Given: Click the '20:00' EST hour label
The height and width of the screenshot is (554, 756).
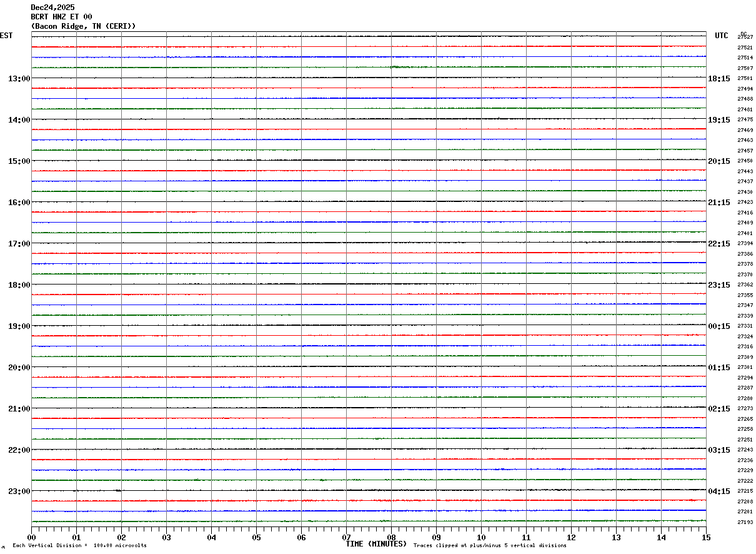Looking at the screenshot, I should [x=19, y=368].
